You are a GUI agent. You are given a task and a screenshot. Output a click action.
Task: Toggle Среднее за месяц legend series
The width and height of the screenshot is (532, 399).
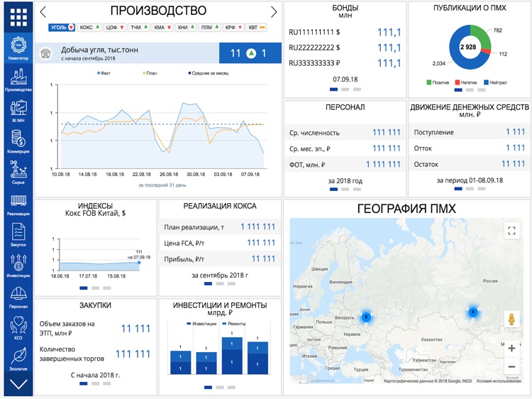pos(209,73)
